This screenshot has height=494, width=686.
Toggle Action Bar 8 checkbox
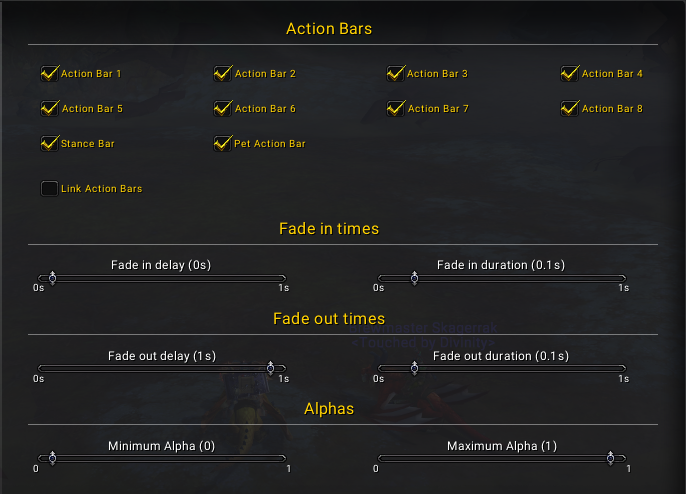tap(570, 109)
